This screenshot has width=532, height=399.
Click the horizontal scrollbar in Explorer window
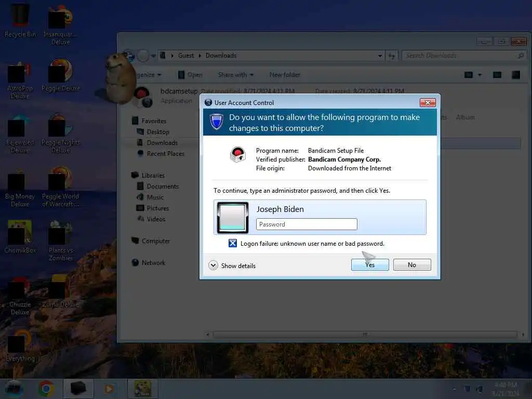(x=365, y=335)
